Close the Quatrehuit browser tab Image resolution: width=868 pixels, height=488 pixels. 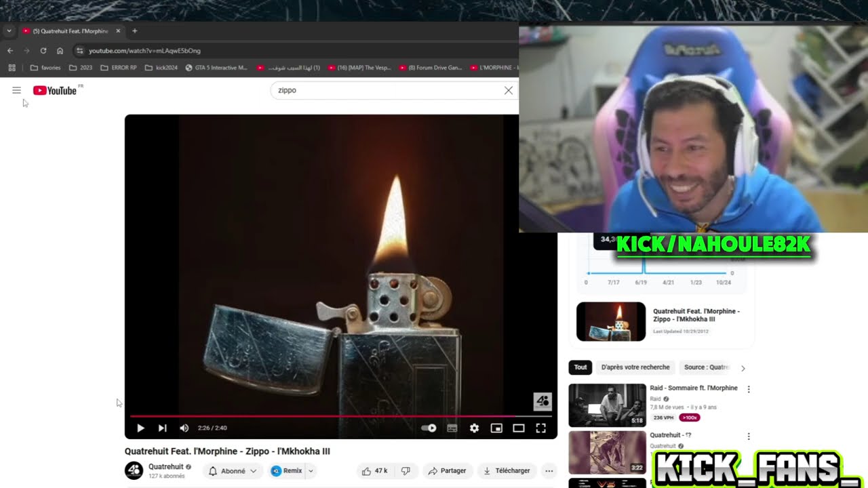(118, 31)
